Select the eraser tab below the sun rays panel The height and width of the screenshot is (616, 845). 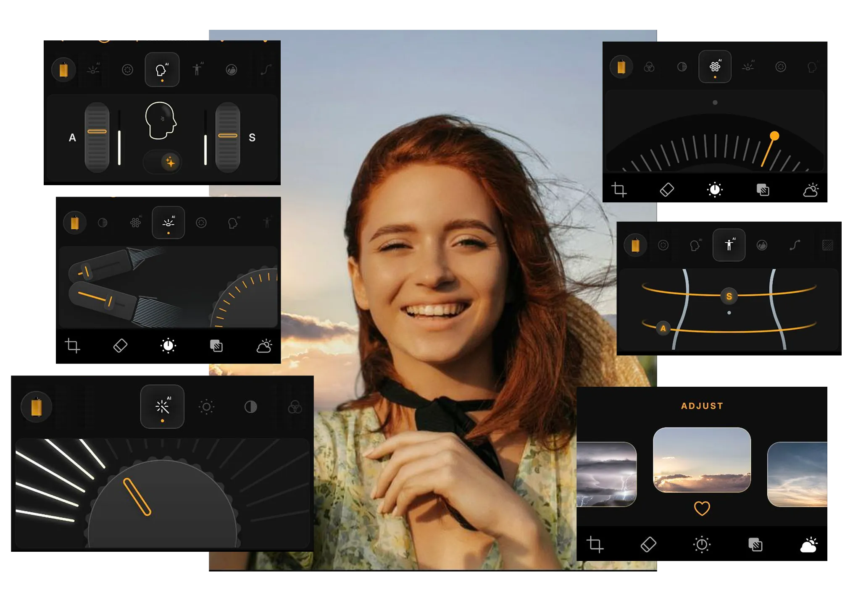(120, 346)
